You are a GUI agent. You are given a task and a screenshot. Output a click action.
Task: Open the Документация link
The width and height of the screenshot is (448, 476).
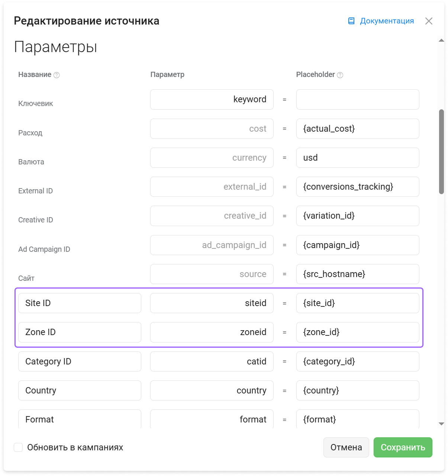(x=387, y=21)
